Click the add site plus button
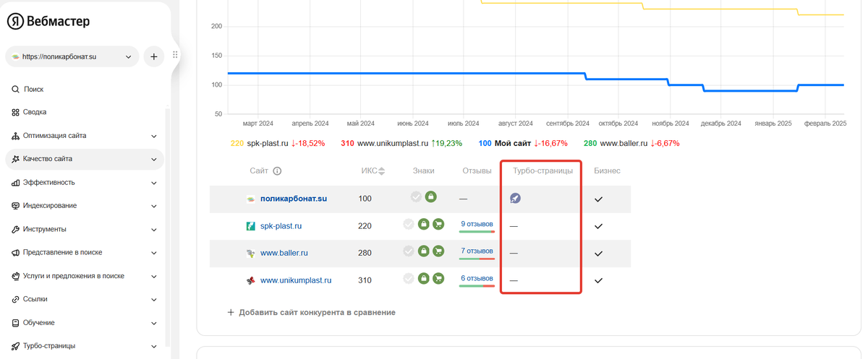 [154, 56]
